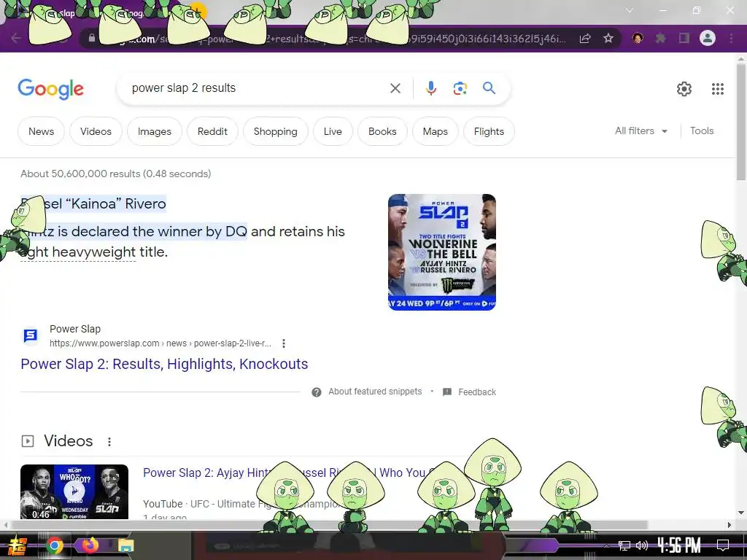This screenshot has height=560, width=747.
Task: Open the notification center icon
Action: click(x=723, y=545)
